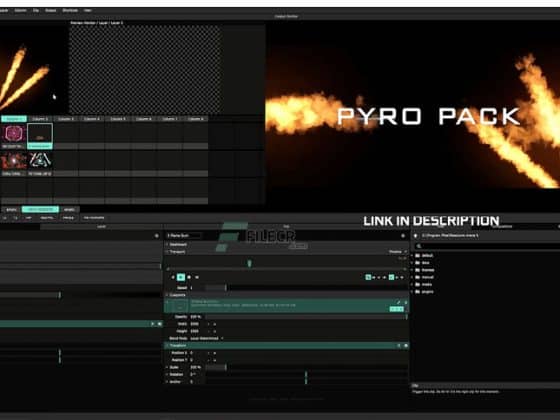
Task: Adjust the Opacity slider
Action: [x=306, y=317]
